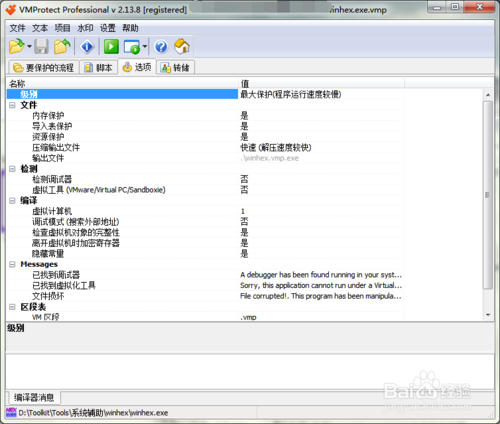
Task: Switch to the 要保护的流程 tab
Action: coord(43,68)
